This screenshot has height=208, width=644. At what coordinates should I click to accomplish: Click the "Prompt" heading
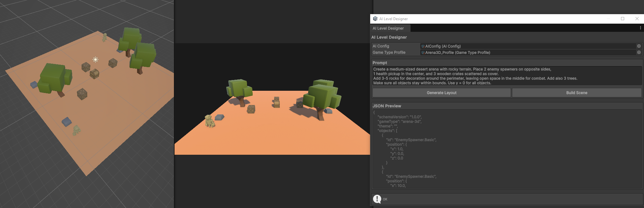point(380,63)
